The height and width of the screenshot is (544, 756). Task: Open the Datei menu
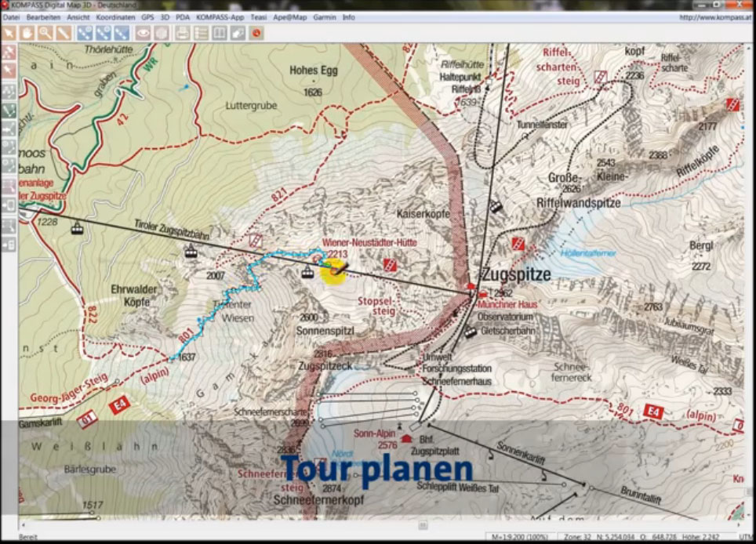point(11,17)
